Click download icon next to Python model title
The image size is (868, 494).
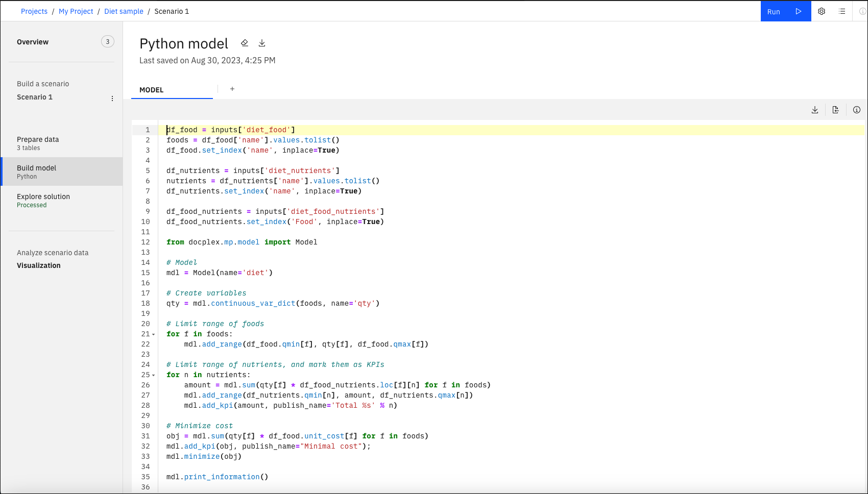[262, 43]
